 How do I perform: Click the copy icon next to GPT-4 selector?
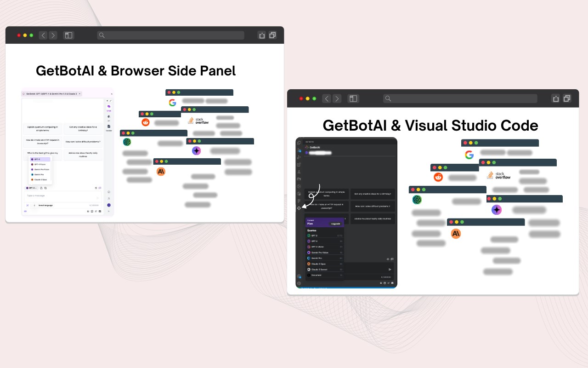pyautogui.click(x=45, y=188)
